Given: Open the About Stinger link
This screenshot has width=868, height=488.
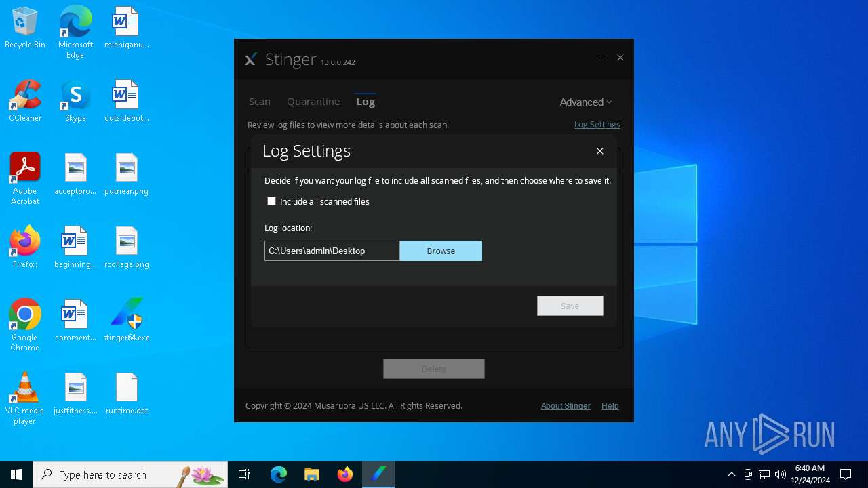Looking at the screenshot, I should (566, 406).
